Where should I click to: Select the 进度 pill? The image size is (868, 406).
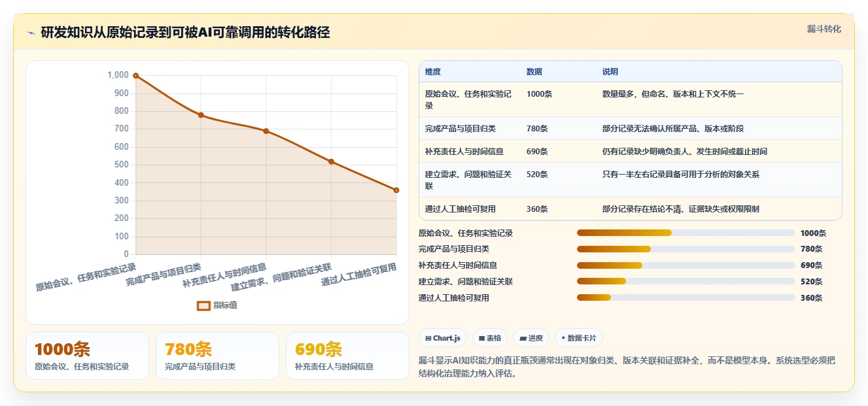pos(531,338)
